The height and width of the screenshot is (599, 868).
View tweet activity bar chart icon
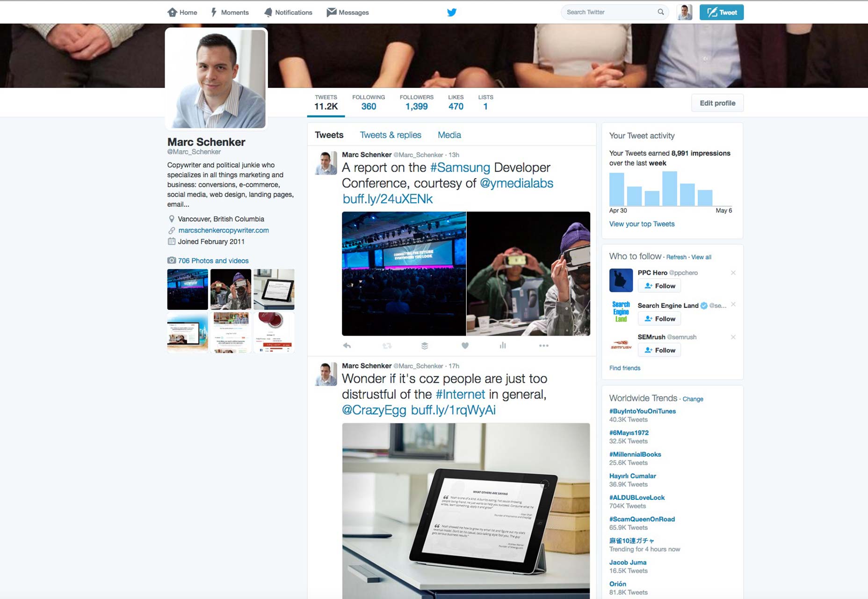coord(503,345)
